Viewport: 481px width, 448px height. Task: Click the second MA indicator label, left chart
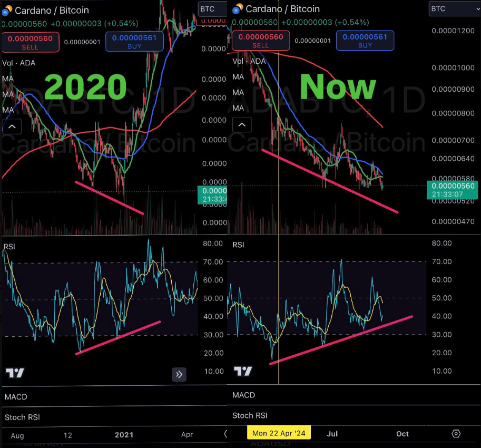pyautogui.click(x=8, y=94)
